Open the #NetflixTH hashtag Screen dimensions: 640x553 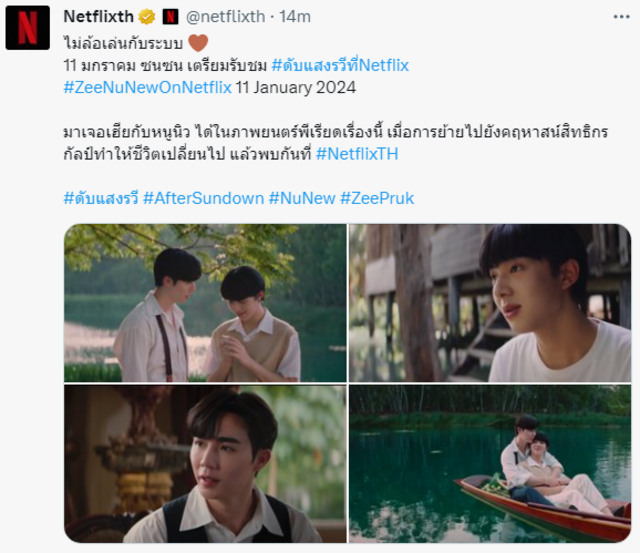click(x=357, y=154)
